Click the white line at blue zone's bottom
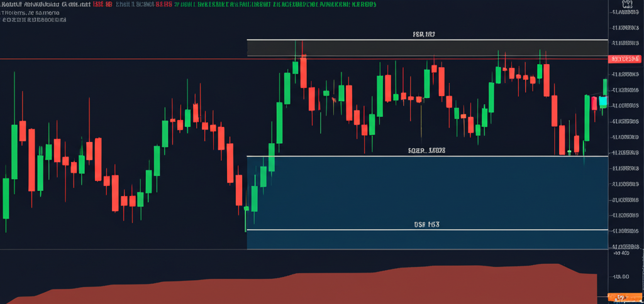644x304 pixels. (x=428, y=230)
